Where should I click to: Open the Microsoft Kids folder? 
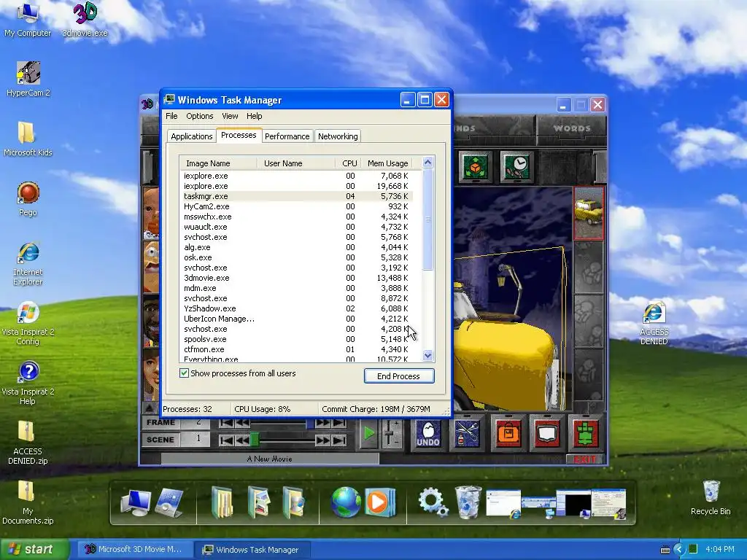[28, 139]
